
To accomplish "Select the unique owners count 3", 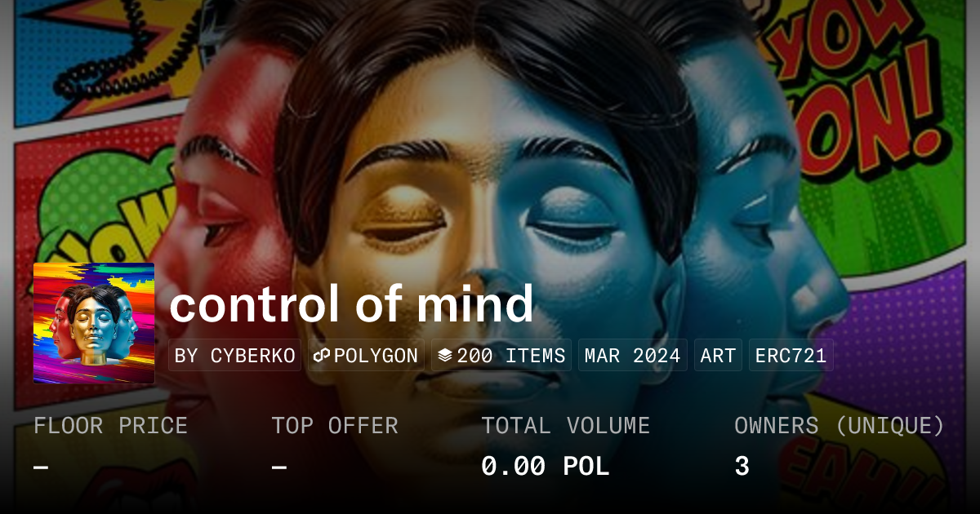I will [x=742, y=466].
